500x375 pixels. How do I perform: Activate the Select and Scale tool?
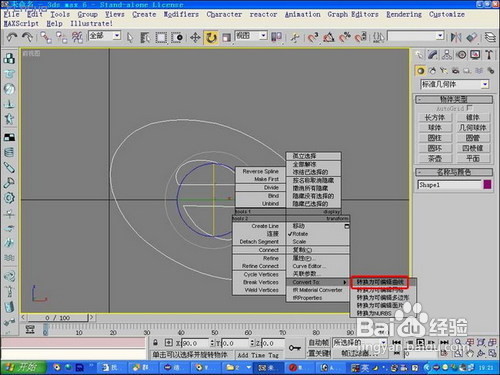tap(226, 37)
